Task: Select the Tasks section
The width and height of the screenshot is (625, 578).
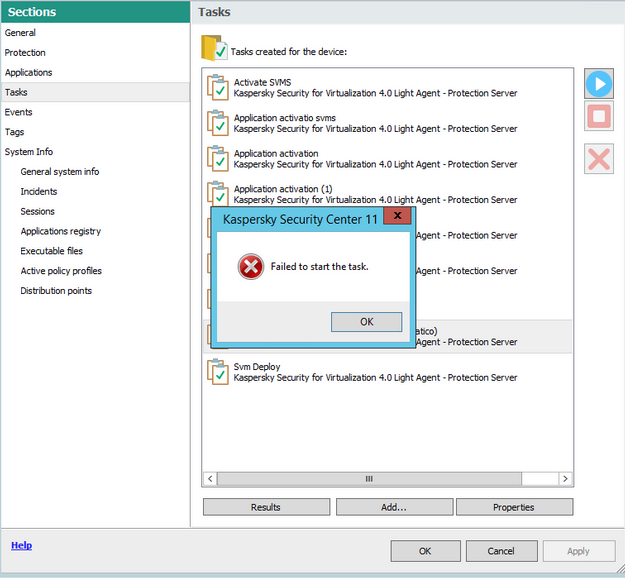Action: coord(95,92)
